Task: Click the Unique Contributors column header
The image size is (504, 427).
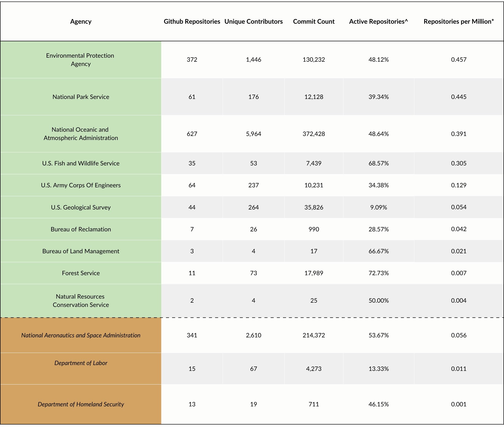Action: pos(254,22)
